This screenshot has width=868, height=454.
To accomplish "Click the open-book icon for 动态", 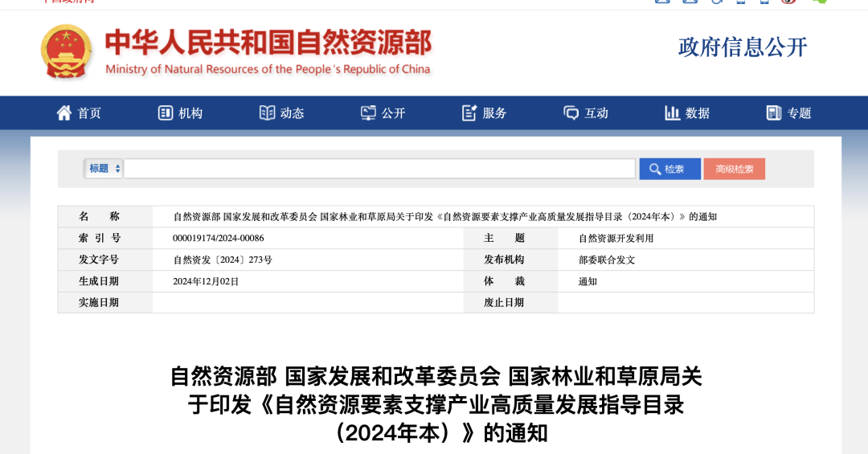I will click(268, 113).
